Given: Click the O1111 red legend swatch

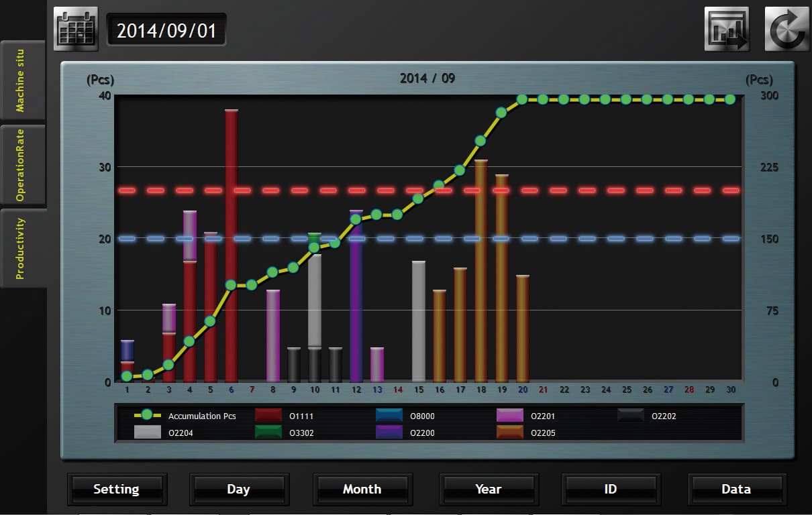Looking at the screenshot, I should [x=268, y=415].
